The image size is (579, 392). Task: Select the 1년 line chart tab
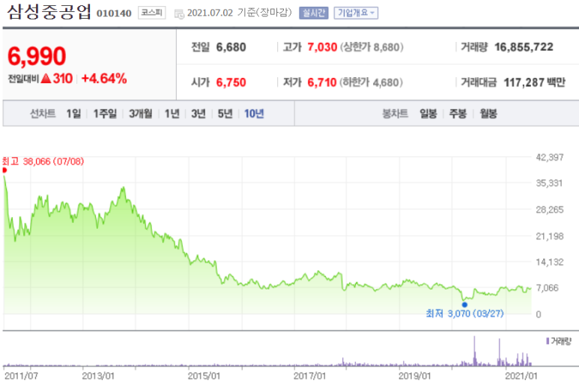point(172,114)
